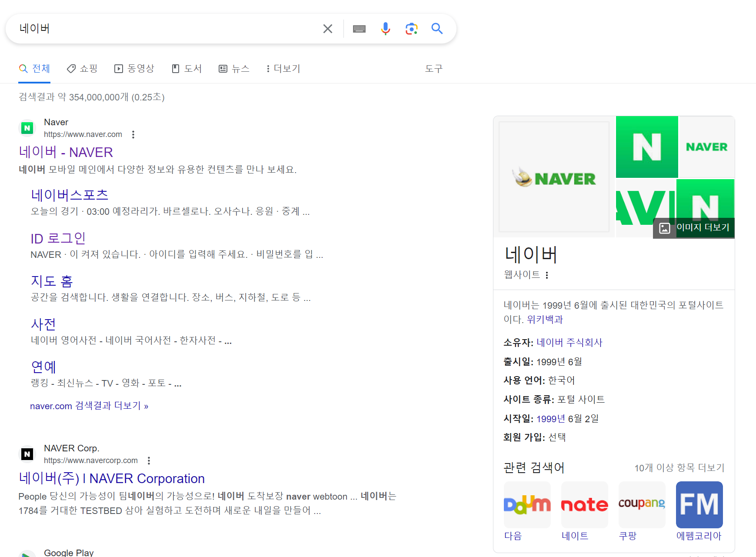Open the 사전 sitelink
The height and width of the screenshot is (557, 756).
[x=43, y=324]
